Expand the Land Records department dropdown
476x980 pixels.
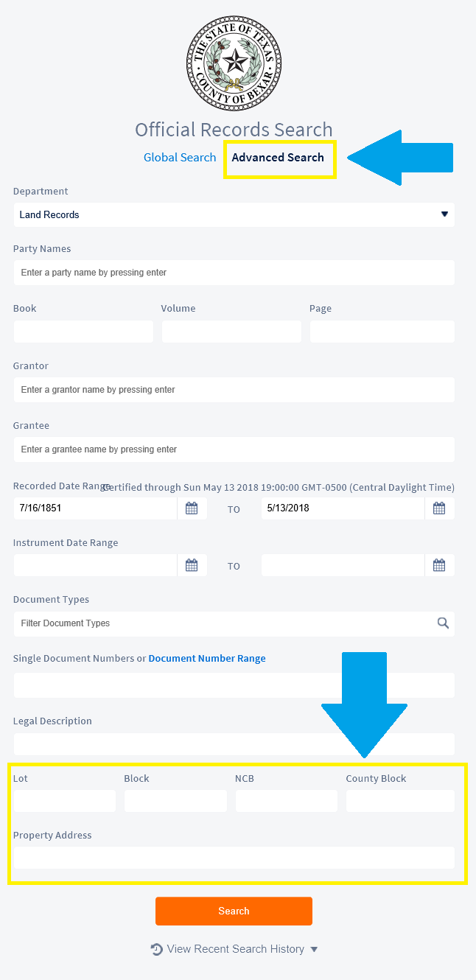pos(234,214)
